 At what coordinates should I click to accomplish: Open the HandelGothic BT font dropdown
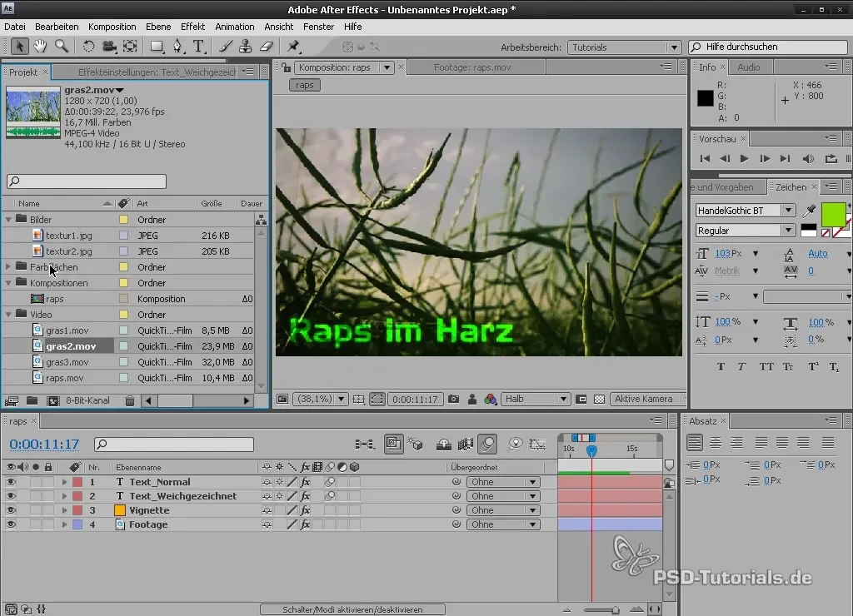pos(746,211)
